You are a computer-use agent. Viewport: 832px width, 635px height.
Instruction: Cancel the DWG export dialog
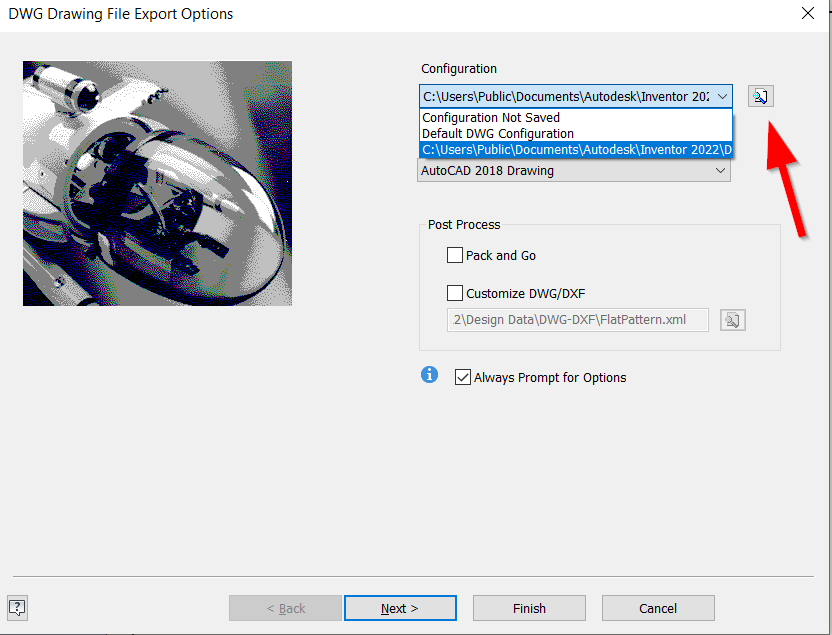pos(658,608)
